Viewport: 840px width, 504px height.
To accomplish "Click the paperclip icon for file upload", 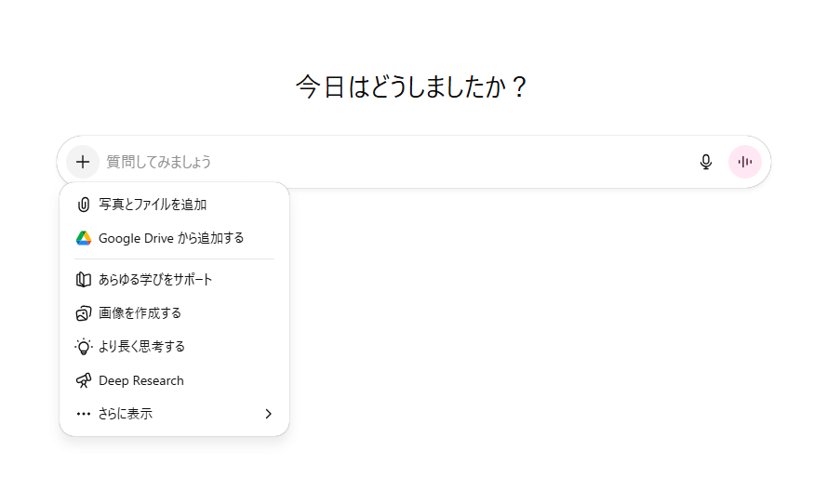I will pos(84,205).
